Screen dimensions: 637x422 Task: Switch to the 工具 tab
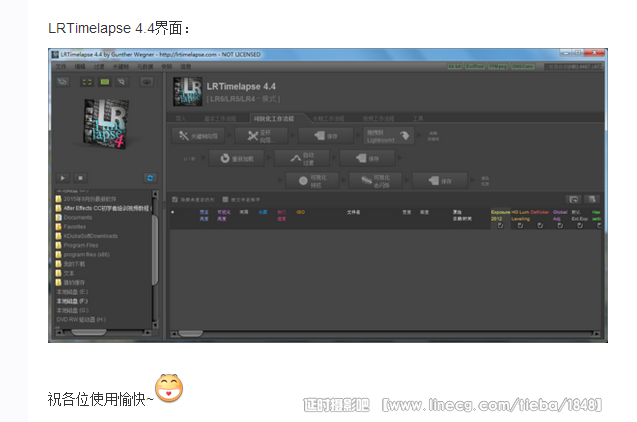click(418, 119)
